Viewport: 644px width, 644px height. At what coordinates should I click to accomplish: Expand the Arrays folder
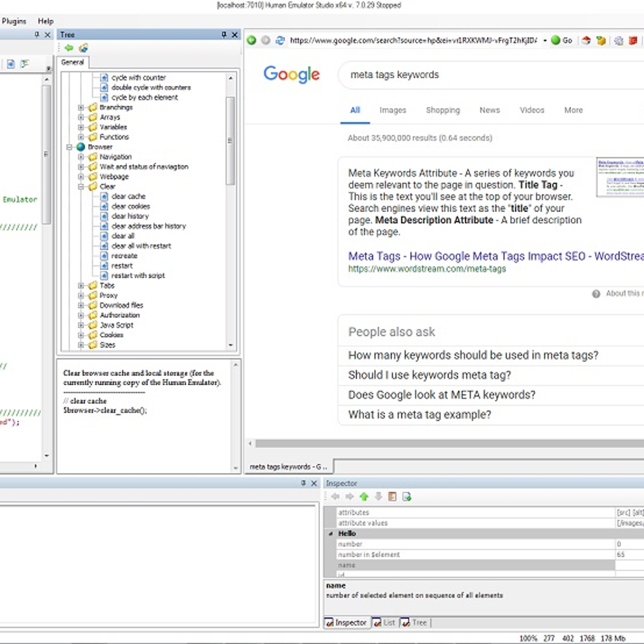(x=81, y=117)
